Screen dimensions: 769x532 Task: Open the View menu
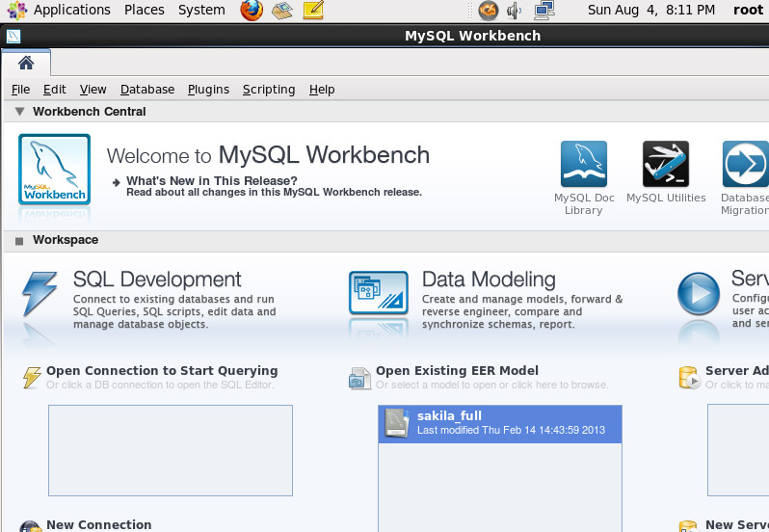pyautogui.click(x=93, y=90)
